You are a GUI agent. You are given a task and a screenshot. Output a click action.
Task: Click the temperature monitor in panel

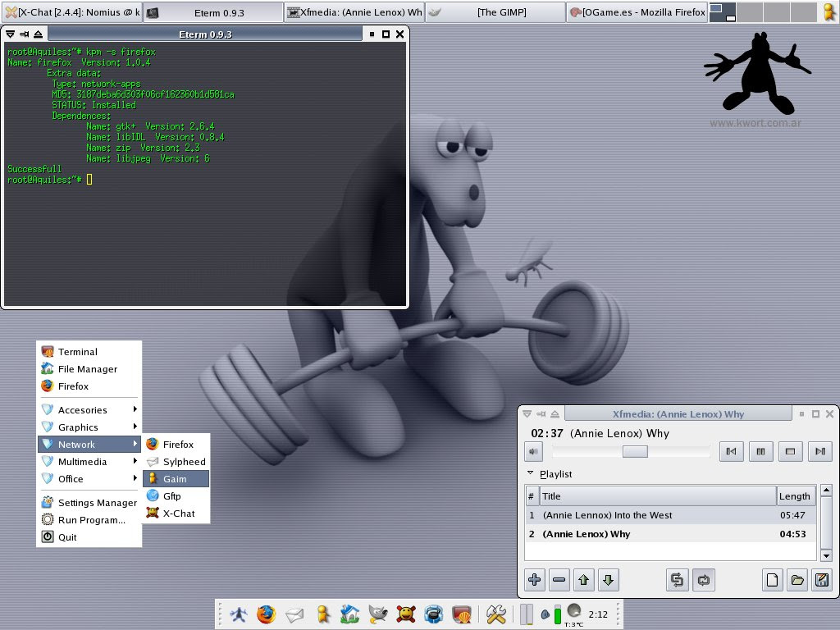click(573, 614)
